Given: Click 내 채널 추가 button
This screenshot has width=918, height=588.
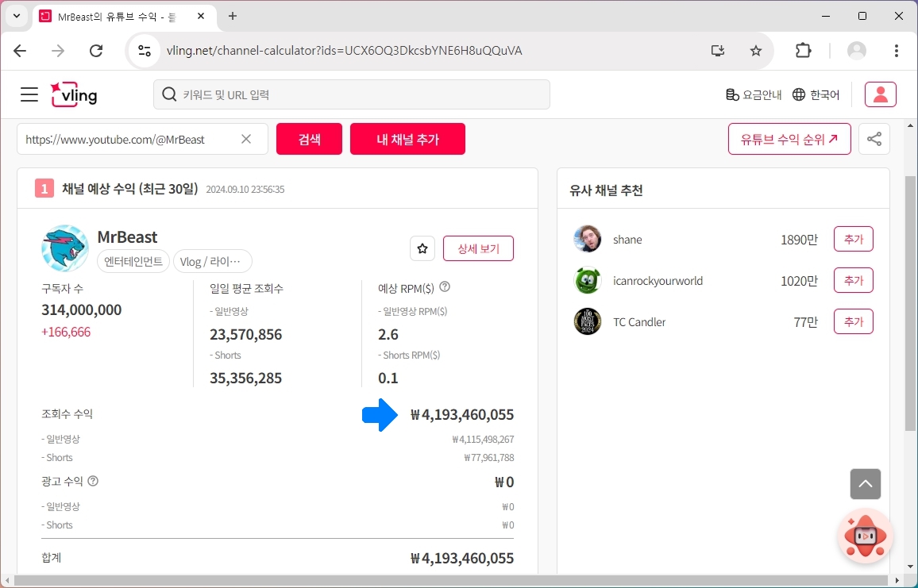Looking at the screenshot, I should (407, 139).
